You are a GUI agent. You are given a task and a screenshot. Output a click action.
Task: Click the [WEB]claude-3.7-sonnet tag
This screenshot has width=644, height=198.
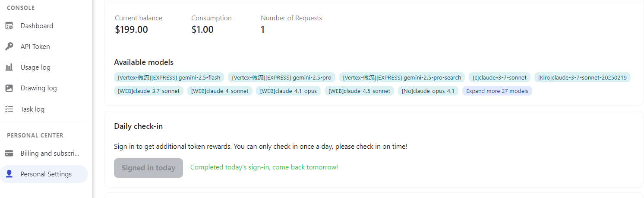tap(149, 91)
